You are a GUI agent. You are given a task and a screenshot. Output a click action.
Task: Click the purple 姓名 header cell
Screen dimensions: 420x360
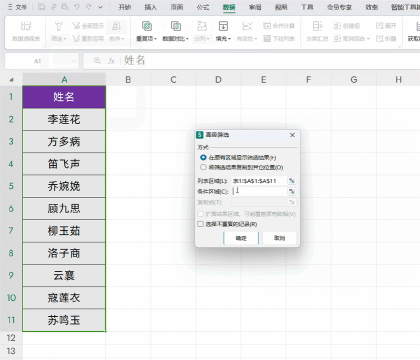pyautogui.click(x=64, y=97)
